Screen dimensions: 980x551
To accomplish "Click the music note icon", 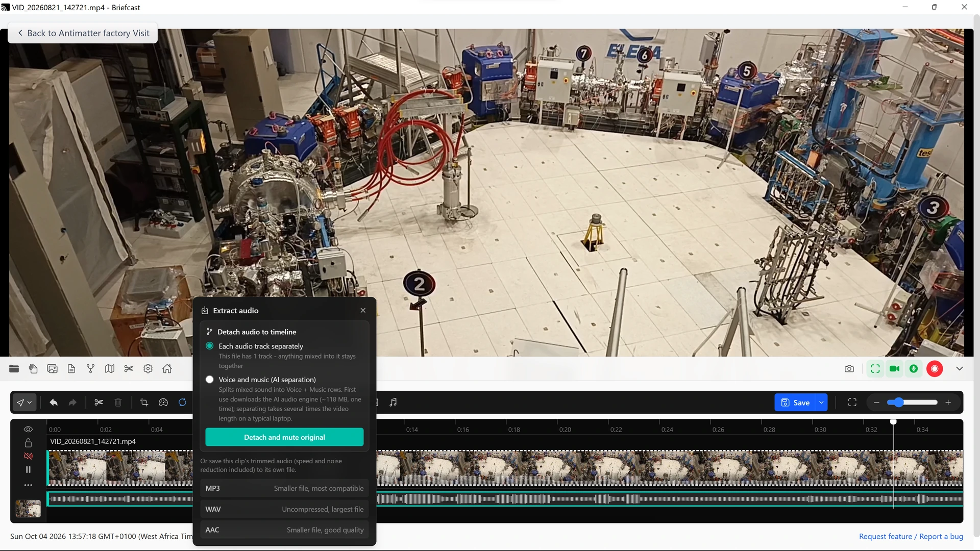I will coord(393,402).
